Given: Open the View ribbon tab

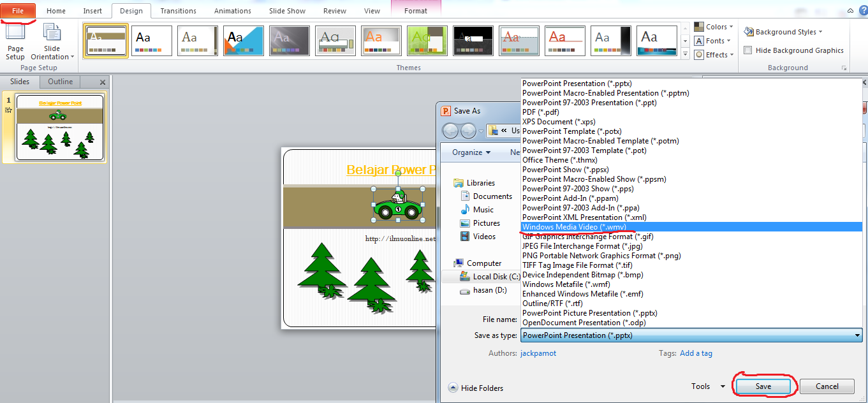Looking at the screenshot, I should click(372, 11).
